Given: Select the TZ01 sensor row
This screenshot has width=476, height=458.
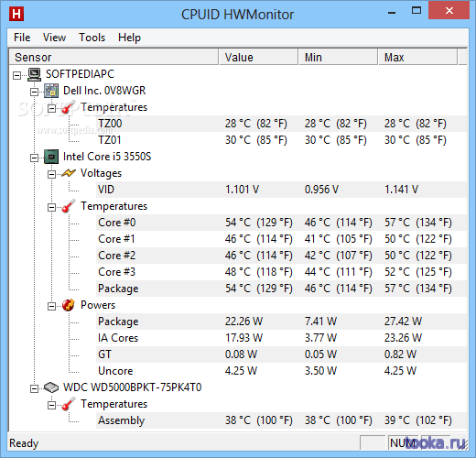Looking at the screenshot, I should click(x=281, y=140).
